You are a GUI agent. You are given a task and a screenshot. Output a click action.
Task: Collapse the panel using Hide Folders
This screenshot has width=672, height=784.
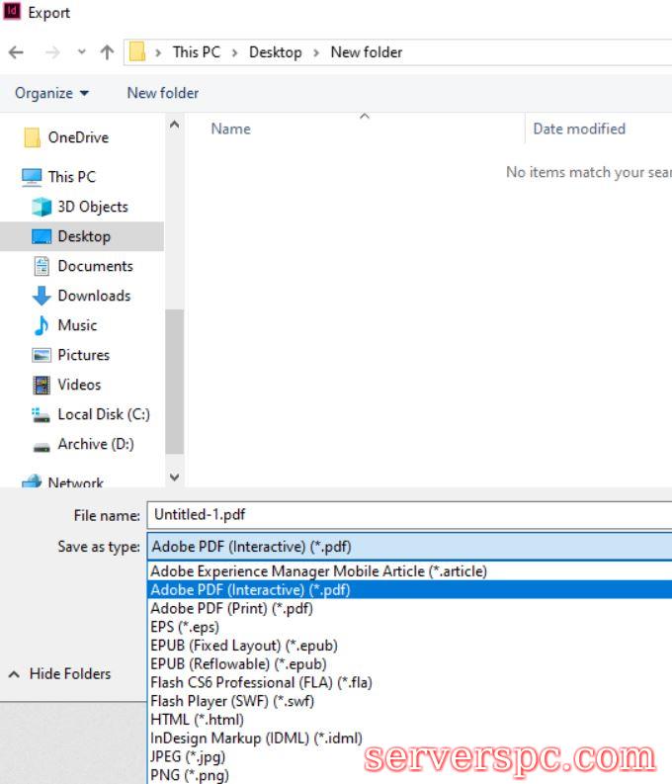(59, 673)
